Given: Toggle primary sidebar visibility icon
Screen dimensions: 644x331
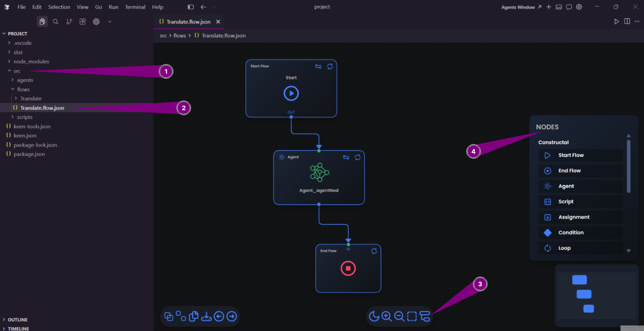Looking at the screenshot, I should [191, 7].
